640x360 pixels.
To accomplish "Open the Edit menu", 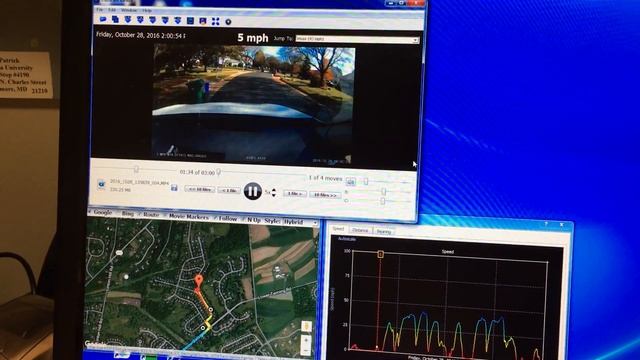I will (x=112, y=9).
